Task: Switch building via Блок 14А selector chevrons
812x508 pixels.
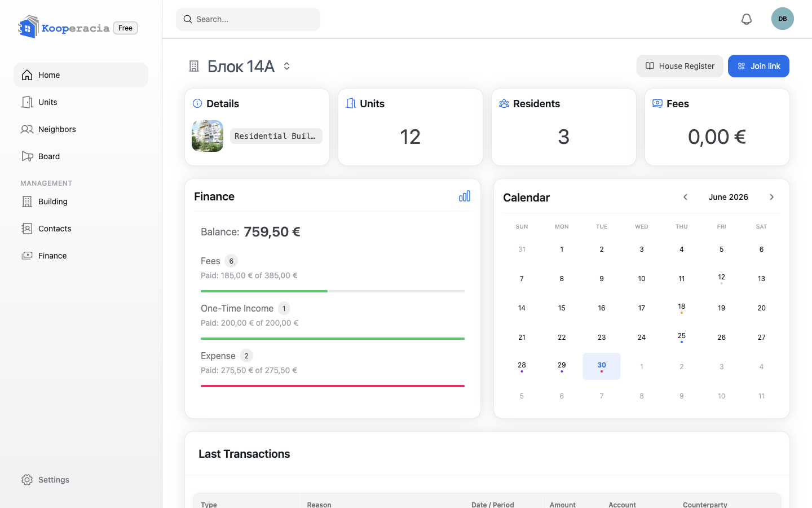Action: coord(286,66)
